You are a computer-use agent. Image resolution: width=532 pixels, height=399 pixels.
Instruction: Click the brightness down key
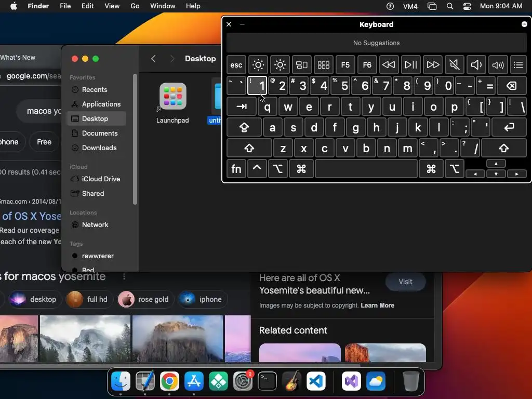(x=258, y=64)
